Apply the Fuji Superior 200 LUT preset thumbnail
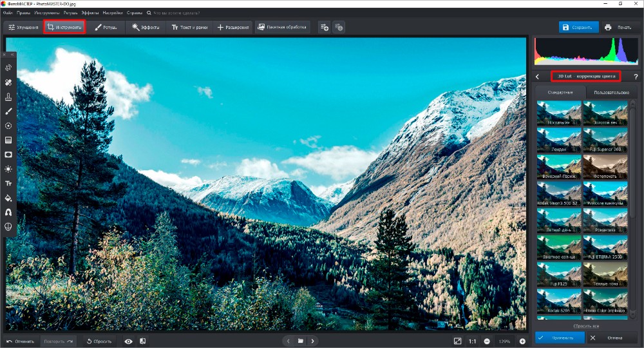Screen dimensions: 644x348 pyautogui.click(x=605, y=140)
